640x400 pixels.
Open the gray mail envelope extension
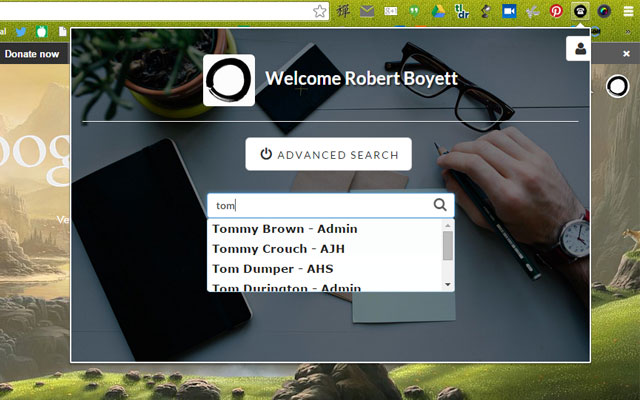point(367,11)
